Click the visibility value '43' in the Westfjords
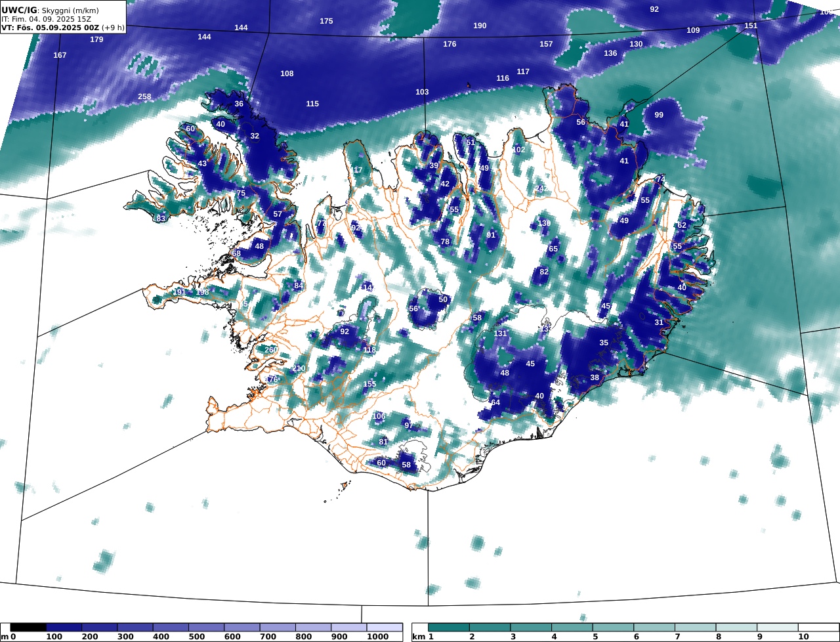Viewport: 840px width, 642px height. pyautogui.click(x=202, y=163)
